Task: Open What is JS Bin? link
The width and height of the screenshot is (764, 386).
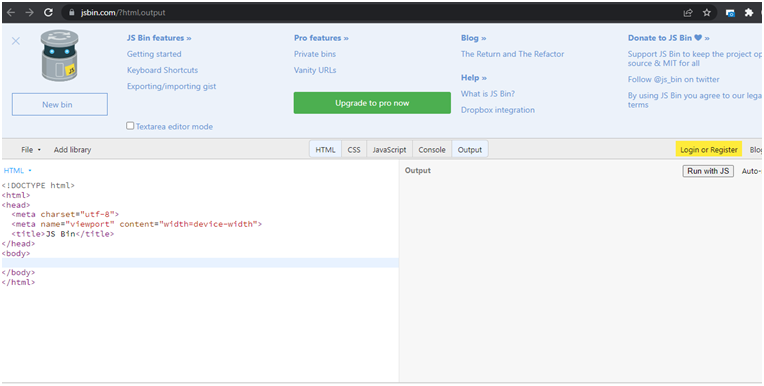Action: 488,94
